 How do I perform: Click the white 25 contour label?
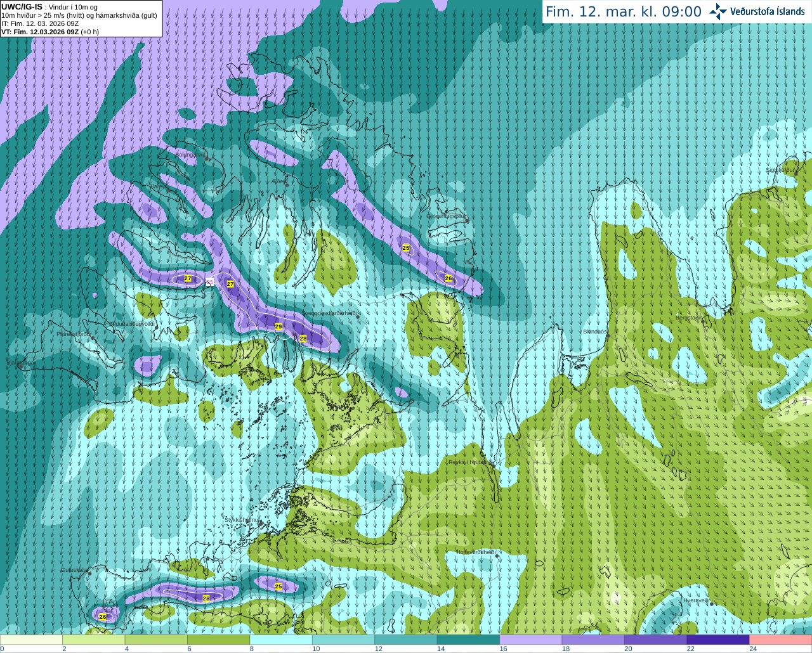[x=210, y=281]
